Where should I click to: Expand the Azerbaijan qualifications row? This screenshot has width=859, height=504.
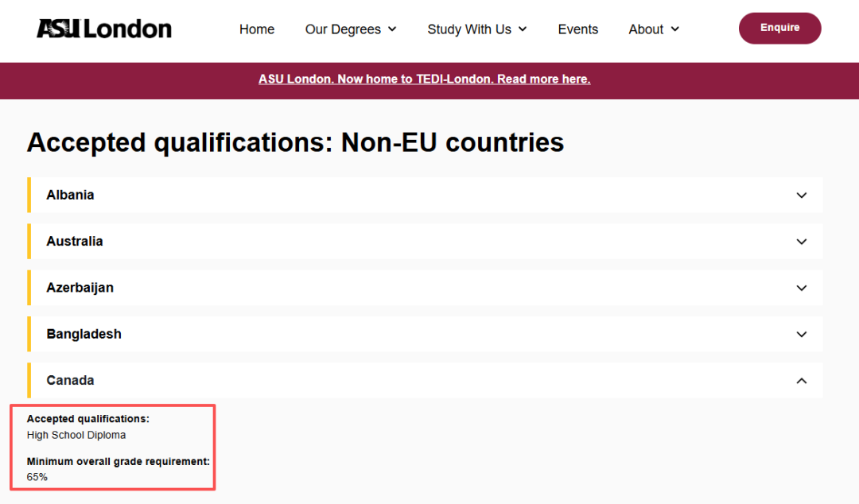pos(80,288)
